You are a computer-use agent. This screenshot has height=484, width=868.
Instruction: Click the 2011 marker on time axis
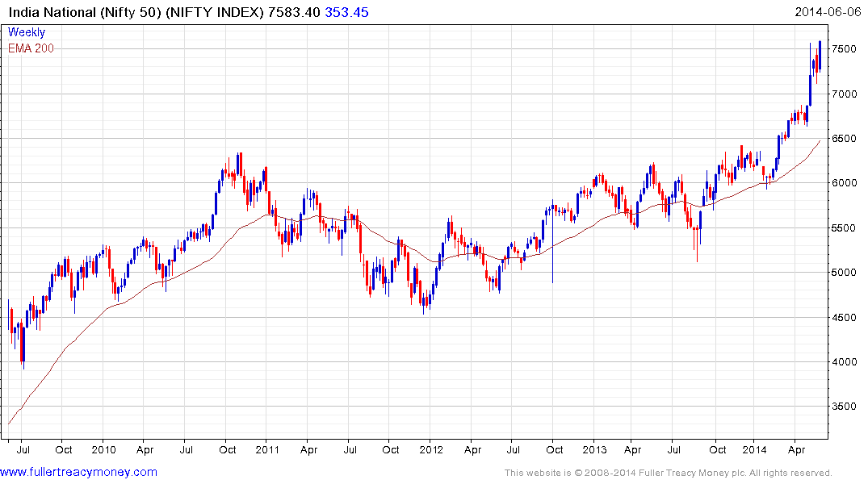coord(266,449)
